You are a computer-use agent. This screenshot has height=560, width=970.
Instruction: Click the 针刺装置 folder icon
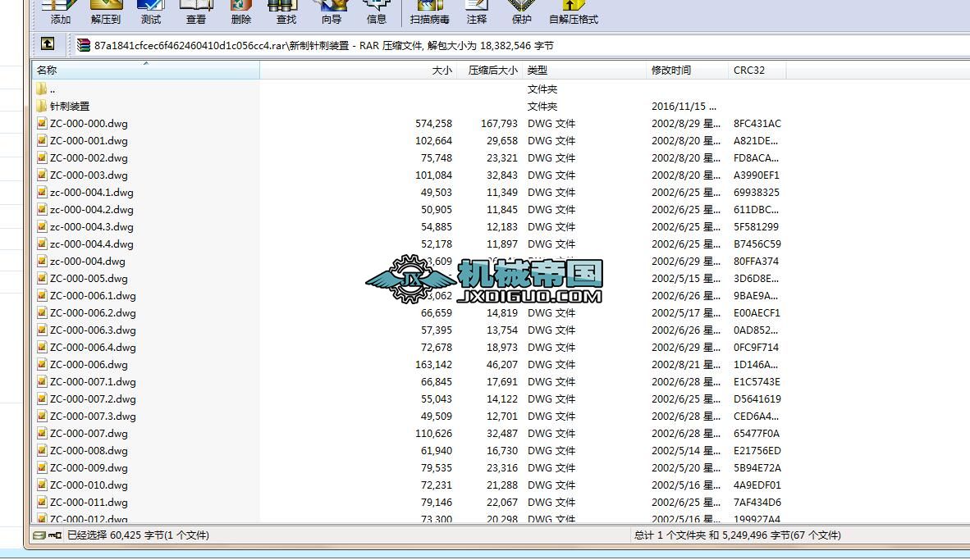click(42, 106)
